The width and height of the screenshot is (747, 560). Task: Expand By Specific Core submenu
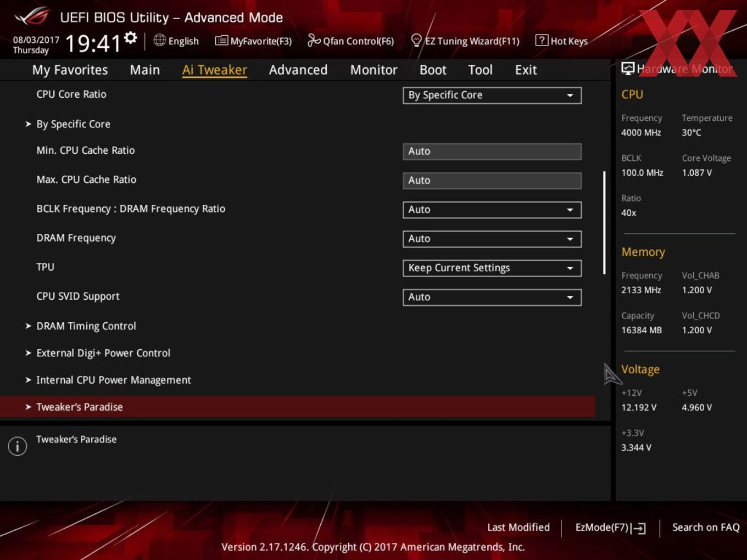click(x=73, y=124)
